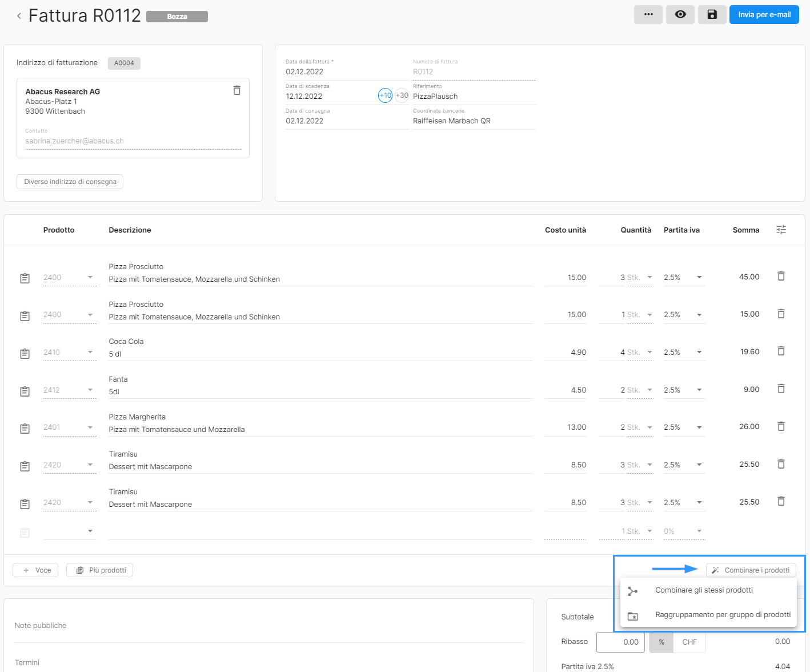Screen dimensions: 810x672
Task: Click clipboard icon of the Fanta row
Action: (x=25, y=391)
